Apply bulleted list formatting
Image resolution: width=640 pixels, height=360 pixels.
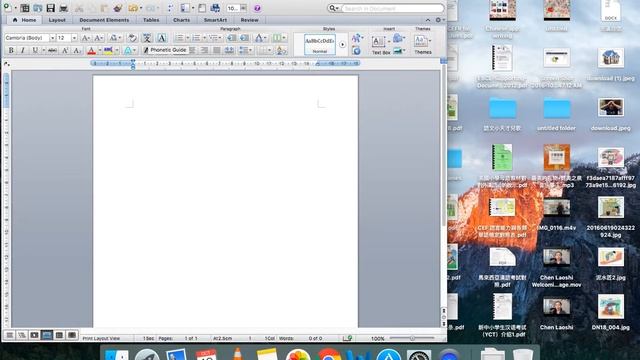[179, 38]
